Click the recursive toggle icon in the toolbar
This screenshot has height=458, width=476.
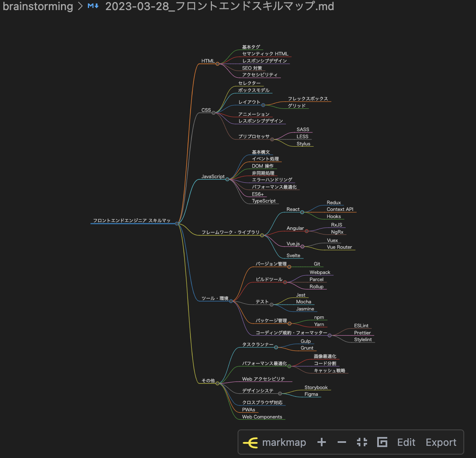(x=382, y=442)
